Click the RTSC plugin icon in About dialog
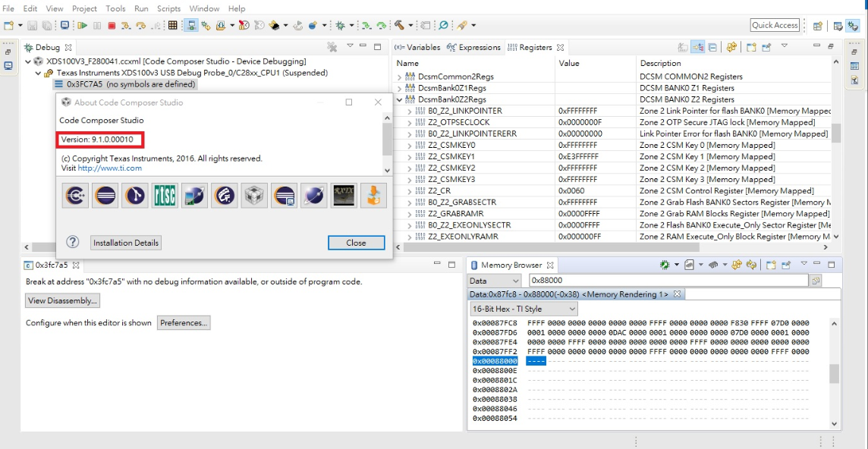This screenshot has height=449, width=868. tap(165, 196)
